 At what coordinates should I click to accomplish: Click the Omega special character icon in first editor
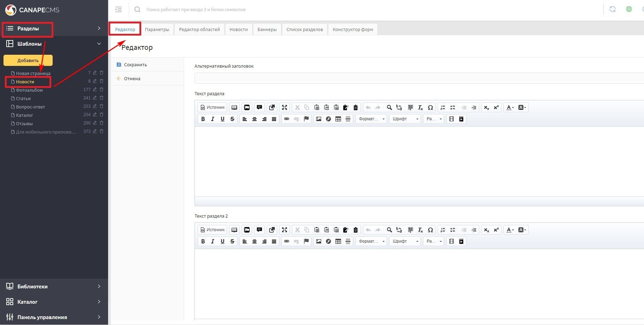pyautogui.click(x=430, y=107)
